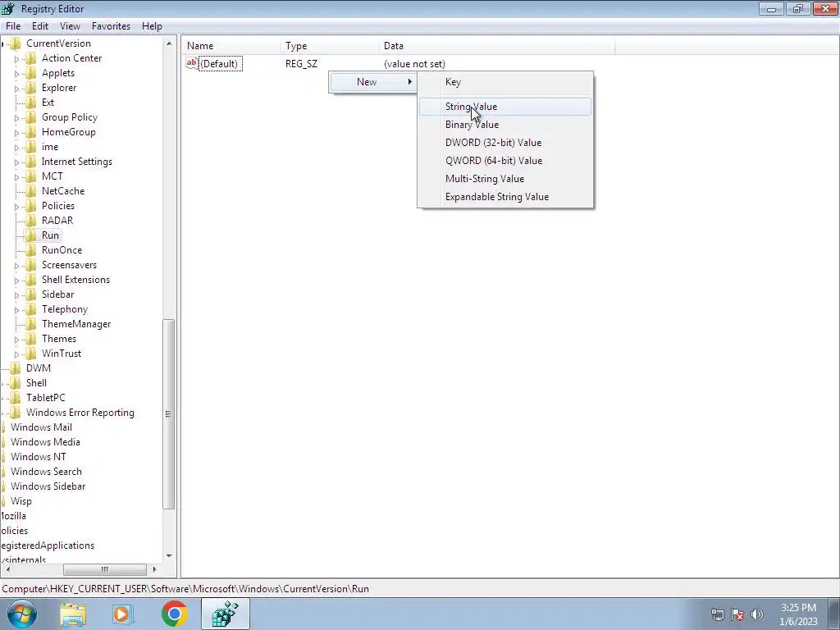Select the Screensavers key
The image size is (840, 630).
69,265
